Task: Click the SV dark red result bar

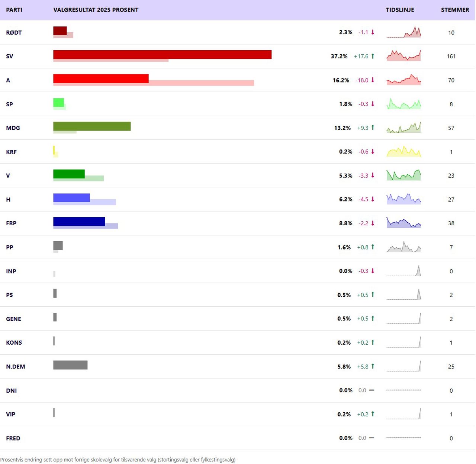Action: [x=163, y=55]
